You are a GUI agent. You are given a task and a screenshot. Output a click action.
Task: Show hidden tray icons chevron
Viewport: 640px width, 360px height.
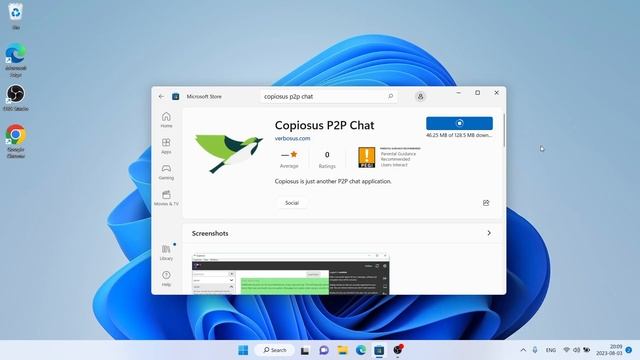click(x=523, y=350)
